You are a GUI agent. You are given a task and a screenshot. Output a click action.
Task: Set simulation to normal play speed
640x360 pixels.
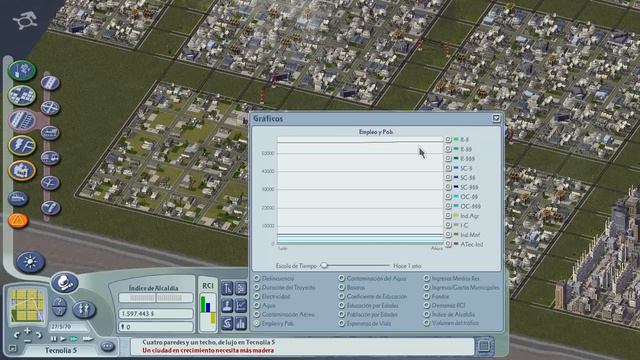point(63,339)
